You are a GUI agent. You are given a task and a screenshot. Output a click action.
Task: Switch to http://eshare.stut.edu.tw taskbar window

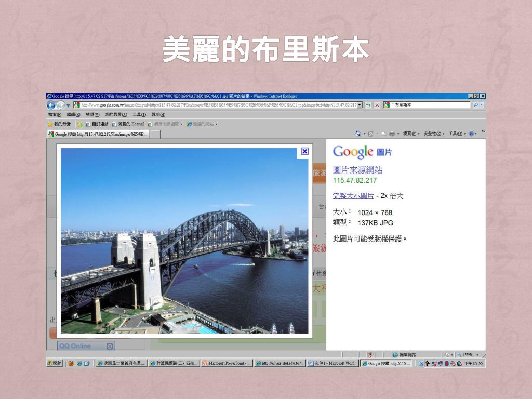pyautogui.click(x=279, y=363)
